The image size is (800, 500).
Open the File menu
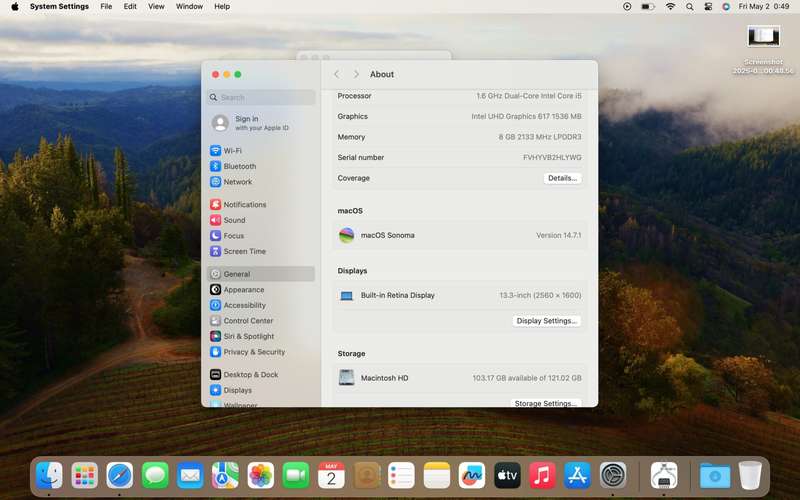(x=106, y=7)
